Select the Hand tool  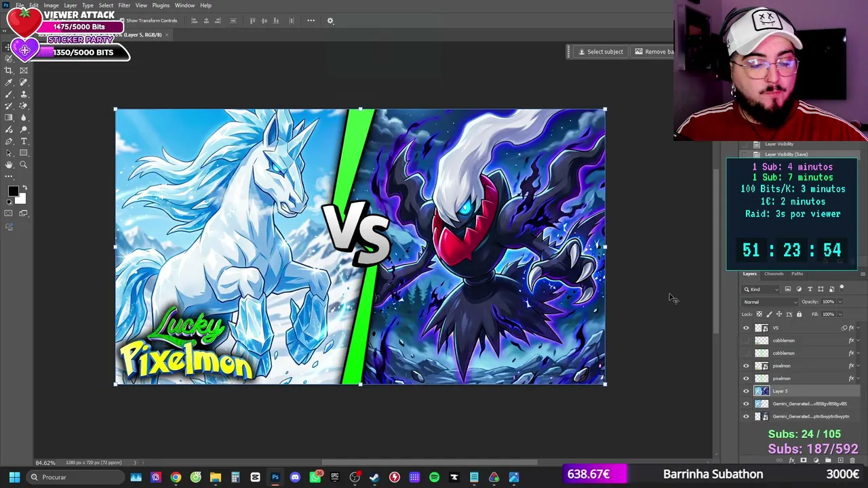tap(9, 165)
